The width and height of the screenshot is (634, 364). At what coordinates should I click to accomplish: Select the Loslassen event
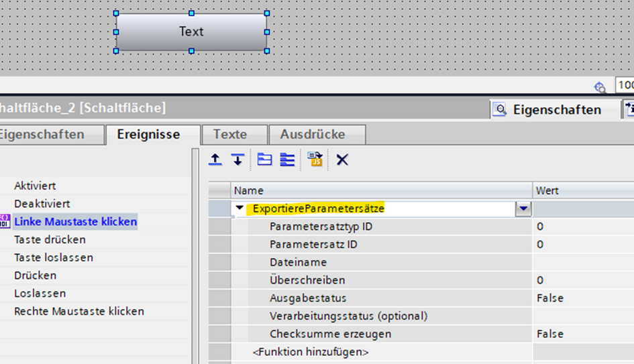(x=40, y=294)
